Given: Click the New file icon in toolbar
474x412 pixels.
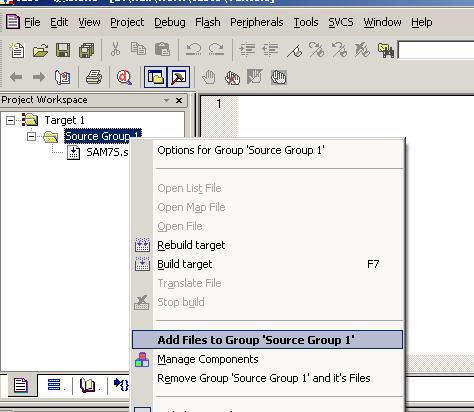Looking at the screenshot, I should pyautogui.click(x=17, y=50).
